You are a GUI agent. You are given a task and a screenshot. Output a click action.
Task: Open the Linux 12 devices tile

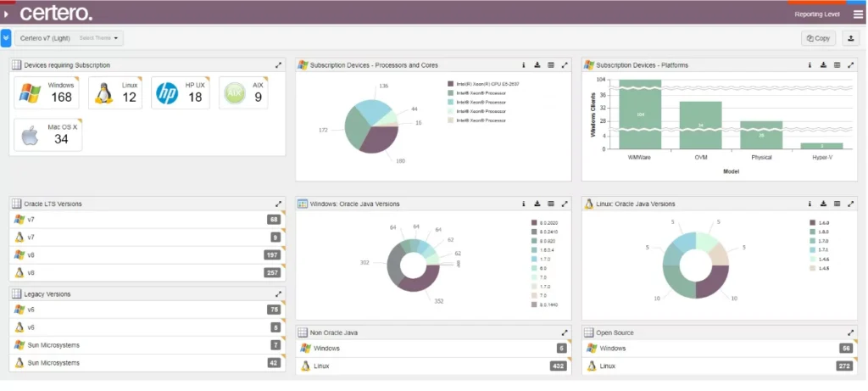[115, 93]
